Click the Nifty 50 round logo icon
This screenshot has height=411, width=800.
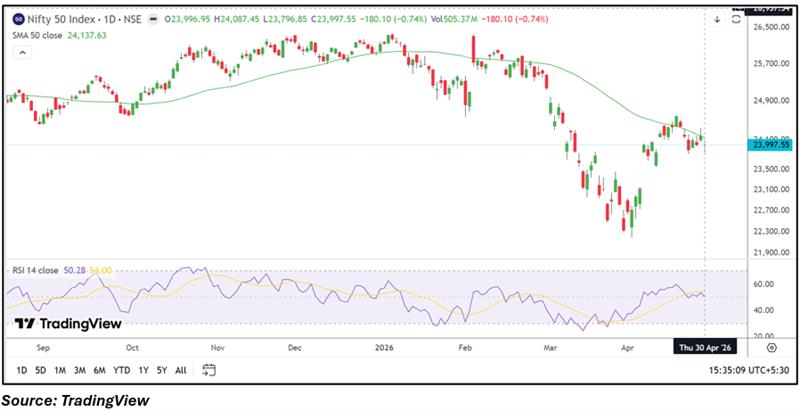coord(19,19)
